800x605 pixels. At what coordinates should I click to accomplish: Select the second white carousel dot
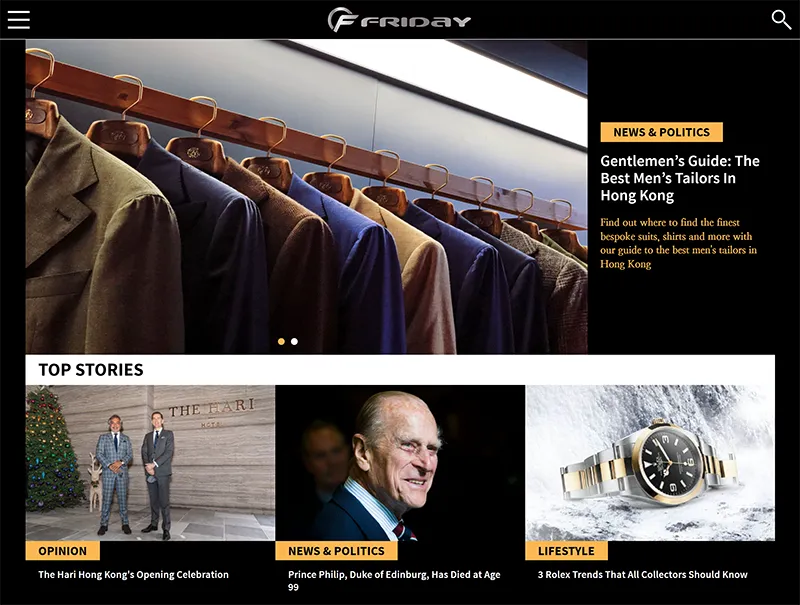(294, 341)
